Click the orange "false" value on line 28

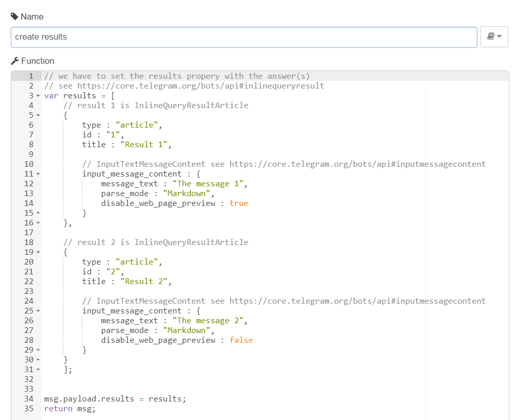[241, 340]
